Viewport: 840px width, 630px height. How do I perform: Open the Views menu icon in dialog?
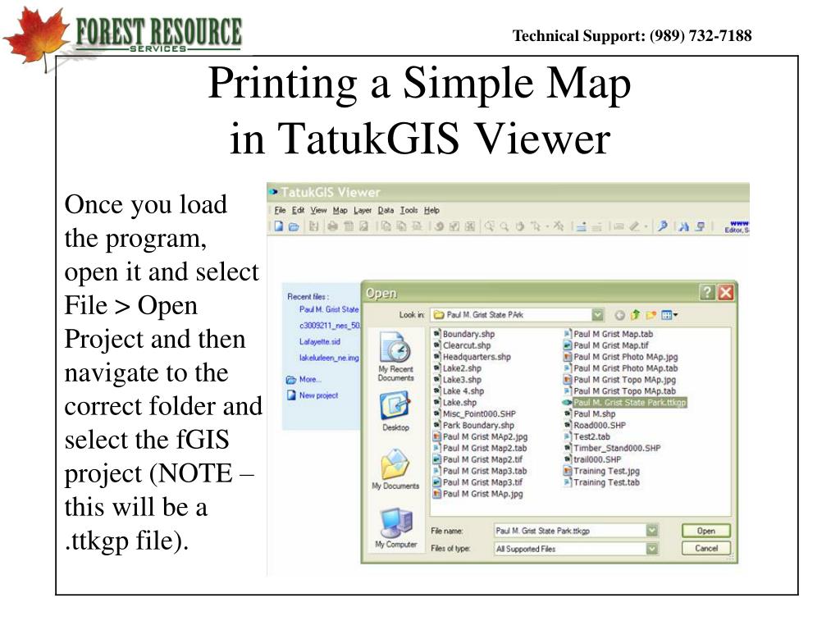(669, 315)
